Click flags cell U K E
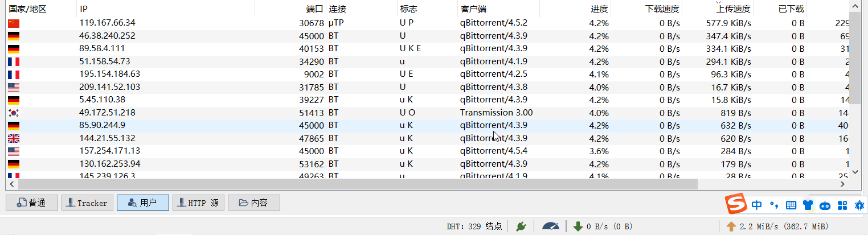The height and width of the screenshot is (235, 868). coord(411,49)
